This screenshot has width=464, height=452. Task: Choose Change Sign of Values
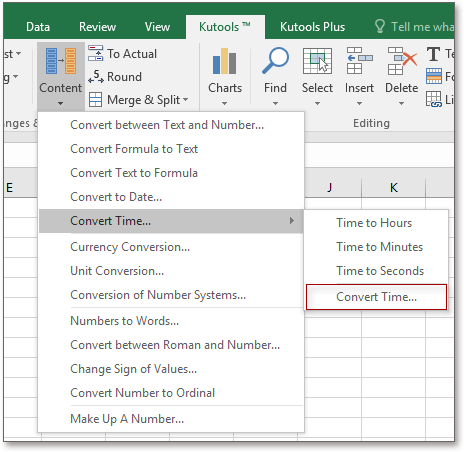171,369
